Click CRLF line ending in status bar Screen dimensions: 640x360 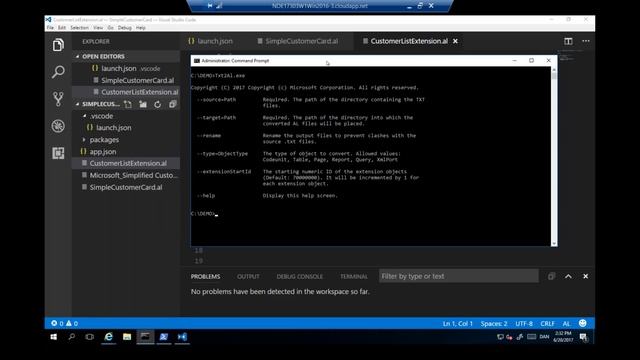tap(547, 324)
